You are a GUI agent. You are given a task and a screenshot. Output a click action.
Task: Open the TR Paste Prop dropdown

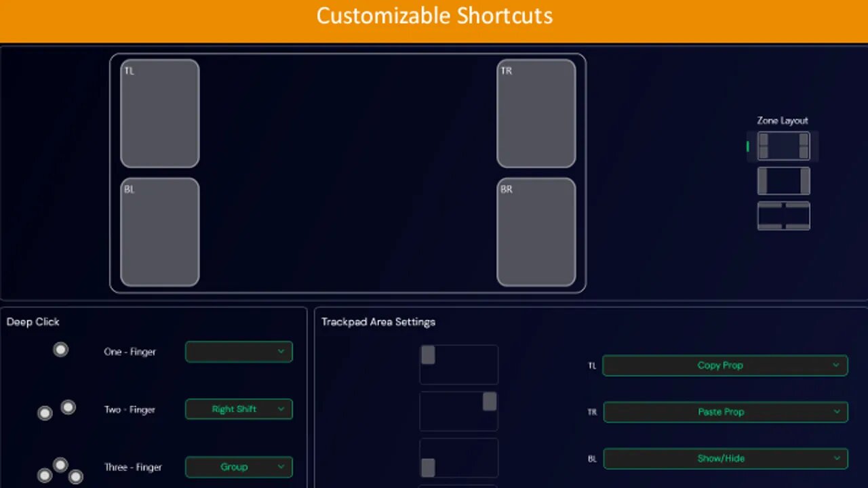coord(725,412)
